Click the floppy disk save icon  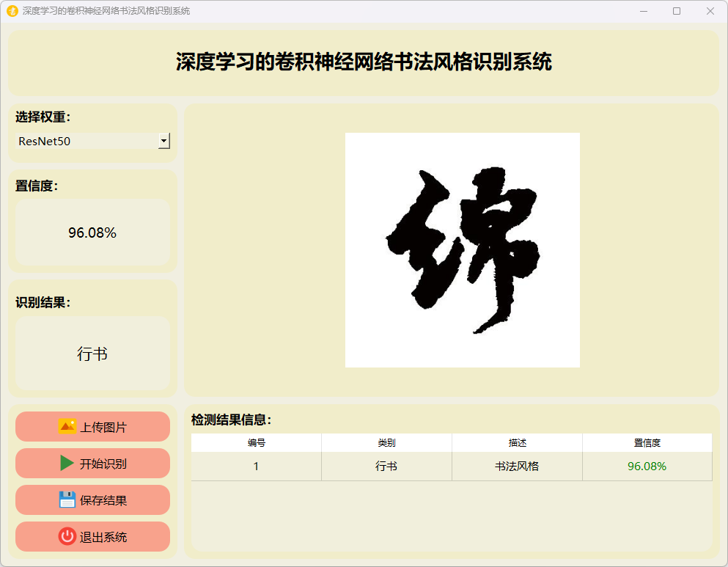click(x=67, y=500)
